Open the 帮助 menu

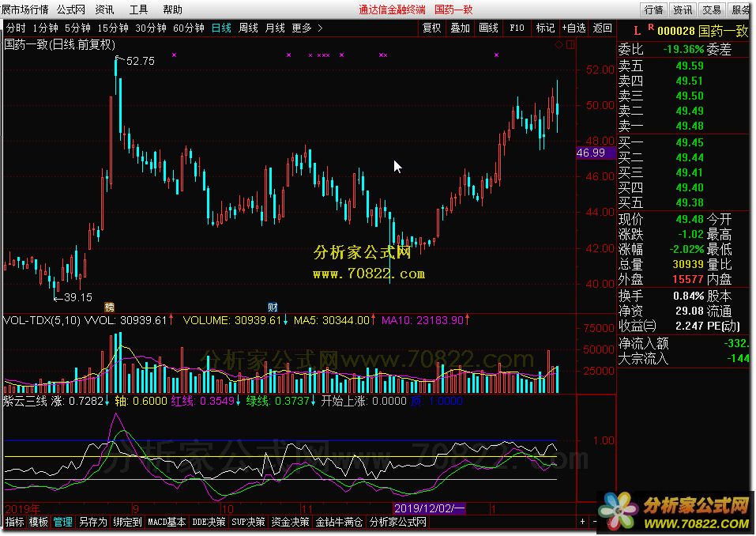[x=172, y=9]
